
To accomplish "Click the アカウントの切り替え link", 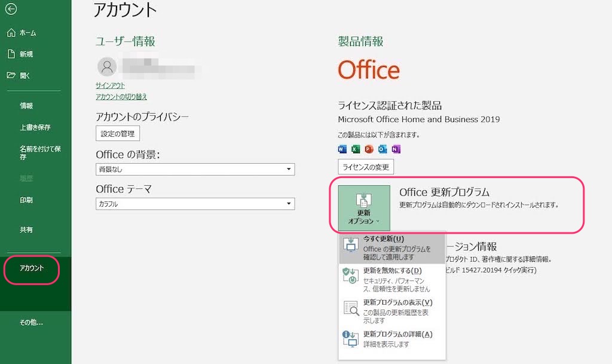I will click(x=121, y=97).
